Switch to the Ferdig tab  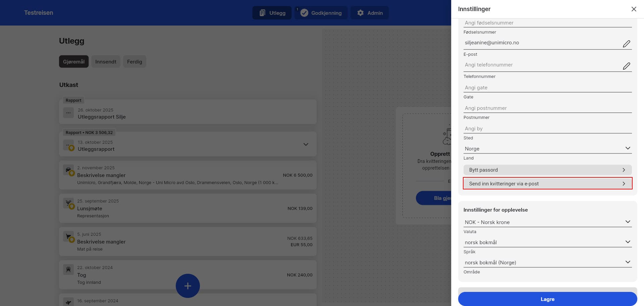tap(135, 61)
